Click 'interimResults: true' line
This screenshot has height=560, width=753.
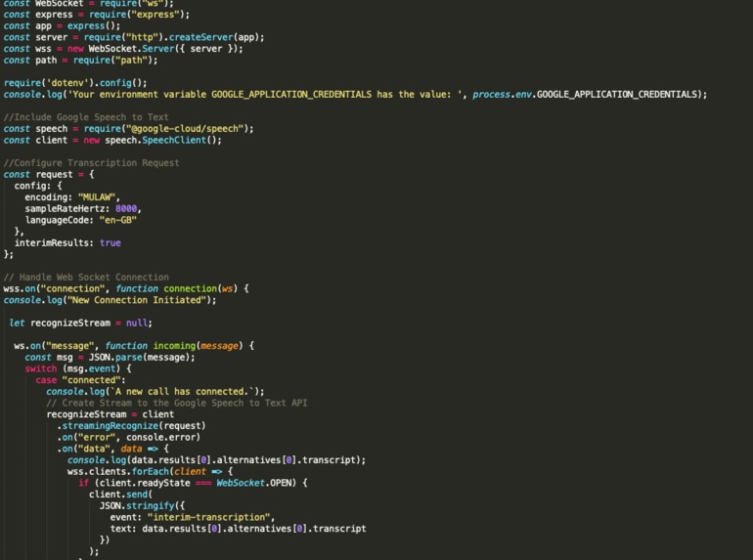[x=67, y=243]
